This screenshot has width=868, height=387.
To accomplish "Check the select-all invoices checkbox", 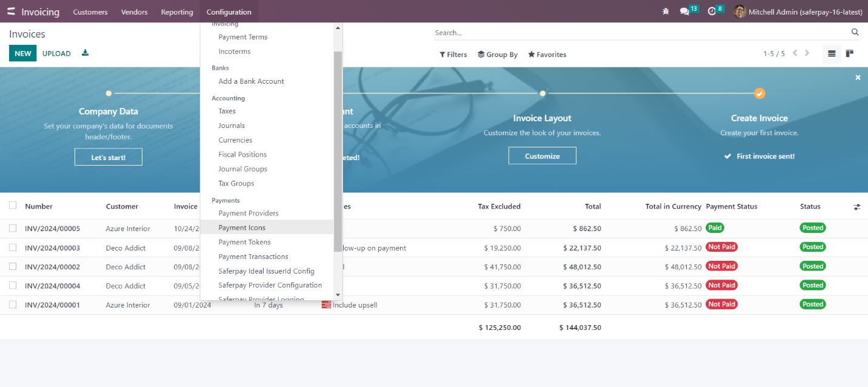I will [13, 206].
